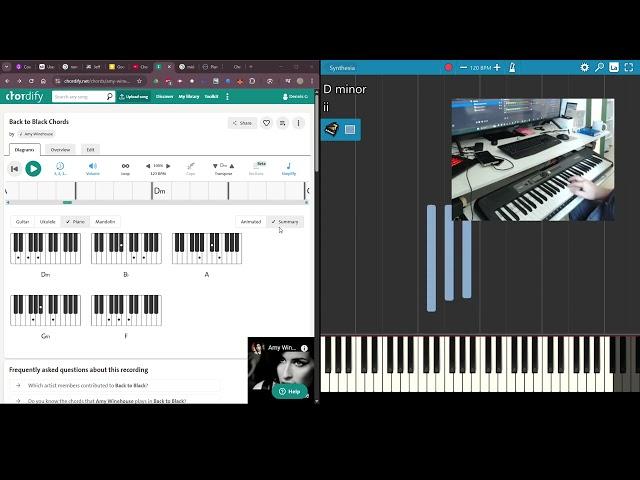Open the Edit tab
This screenshot has height=480, width=640.
[x=90, y=150]
